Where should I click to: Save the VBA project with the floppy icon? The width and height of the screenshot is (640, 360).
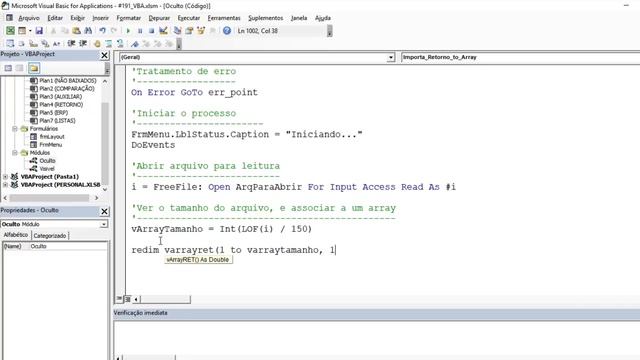pos(39,31)
